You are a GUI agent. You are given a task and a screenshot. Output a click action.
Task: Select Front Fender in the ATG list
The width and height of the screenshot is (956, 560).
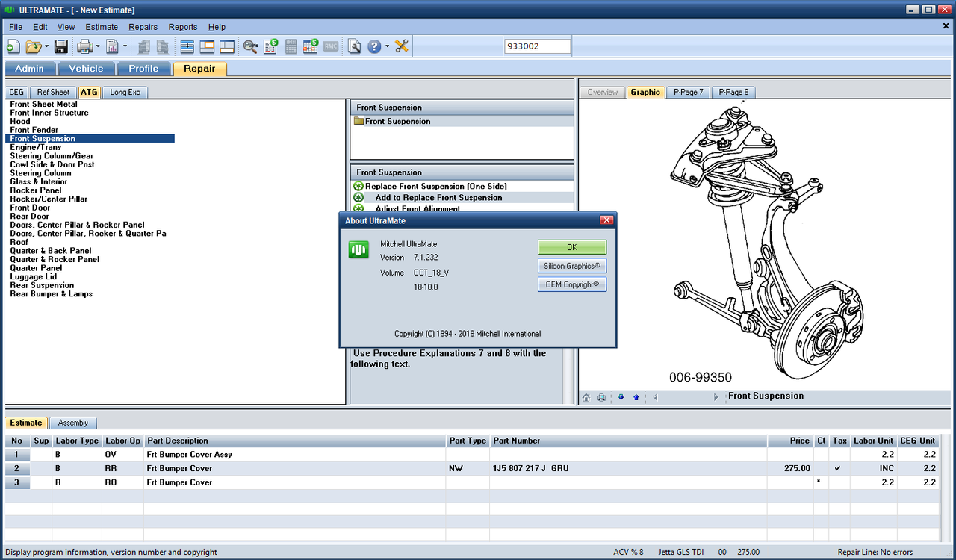click(34, 130)
